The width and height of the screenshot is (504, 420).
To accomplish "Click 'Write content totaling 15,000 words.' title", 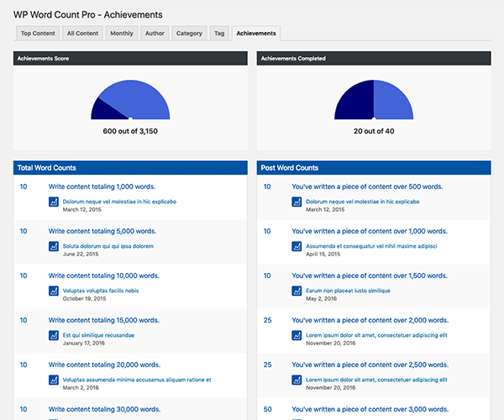I will (x=104, y=320).
